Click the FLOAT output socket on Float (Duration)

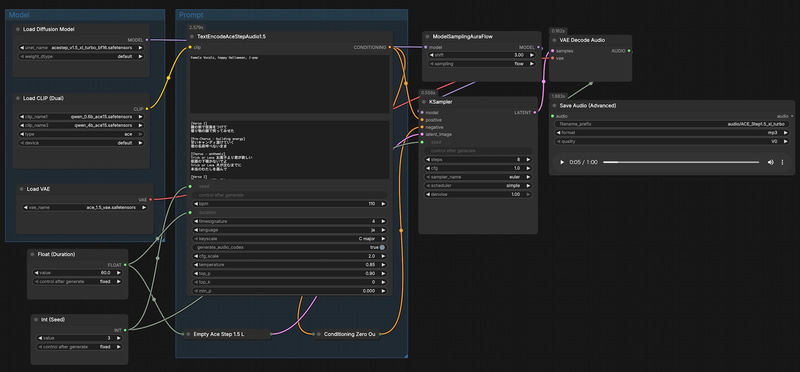click(x=125, y=265)
